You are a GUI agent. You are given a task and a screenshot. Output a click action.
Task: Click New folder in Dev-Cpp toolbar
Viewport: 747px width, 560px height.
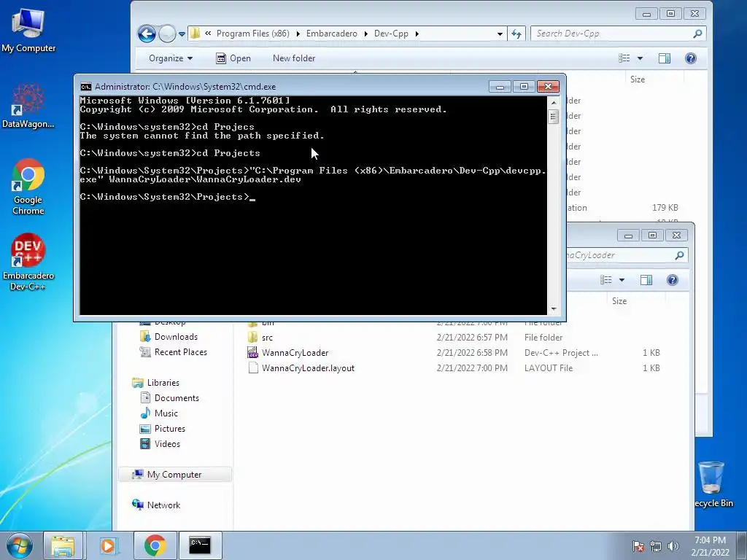[x=294, y=58]
